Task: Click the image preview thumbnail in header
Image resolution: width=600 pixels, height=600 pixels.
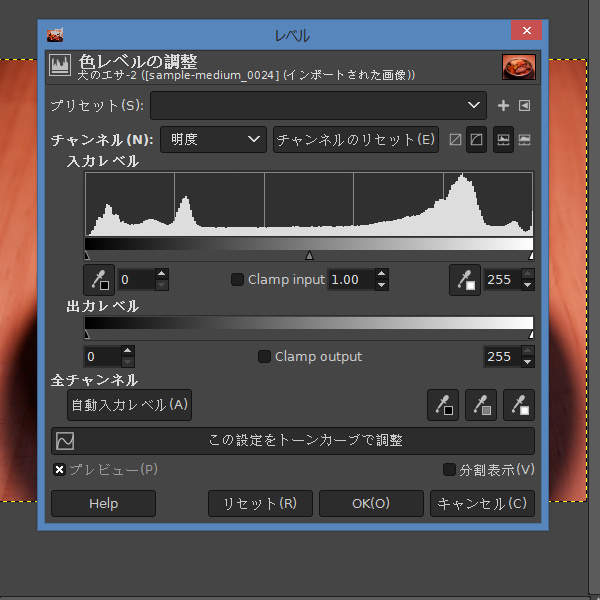Action: [518, 67]
